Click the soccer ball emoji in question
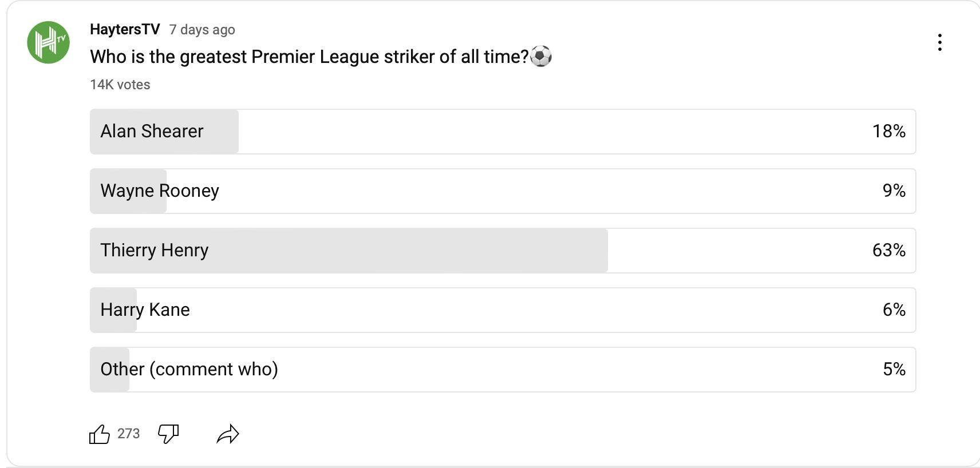 (541, 57)
